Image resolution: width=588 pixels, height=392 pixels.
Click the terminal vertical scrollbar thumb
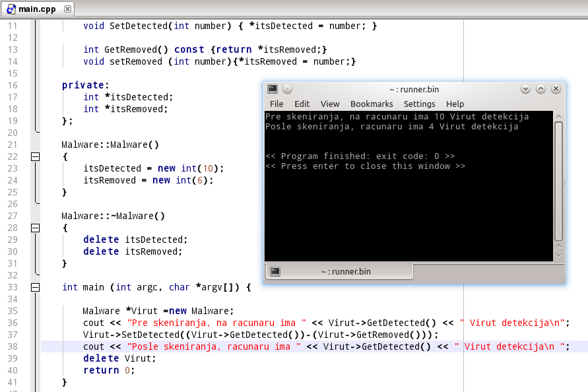coord(558,181)
